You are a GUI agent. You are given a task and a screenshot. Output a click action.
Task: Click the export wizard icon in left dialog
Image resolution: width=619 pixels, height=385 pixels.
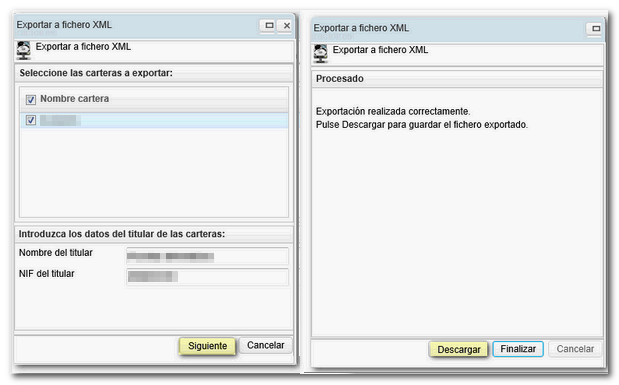point(23,51)
